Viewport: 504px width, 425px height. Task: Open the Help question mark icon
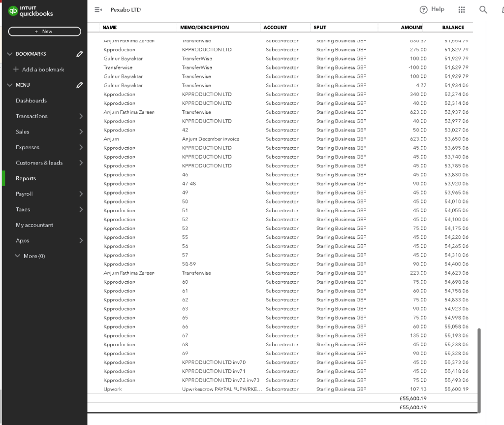point(423,10)
